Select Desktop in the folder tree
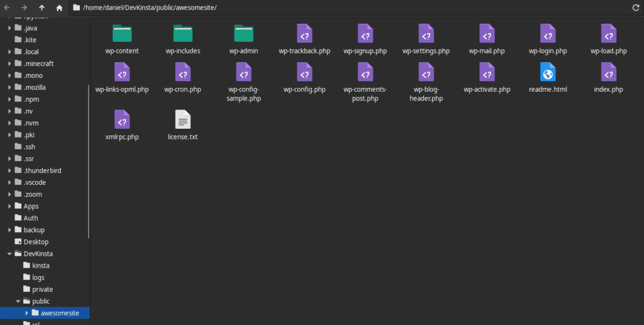This screenshot has height=325, width=644. (36, 242)
